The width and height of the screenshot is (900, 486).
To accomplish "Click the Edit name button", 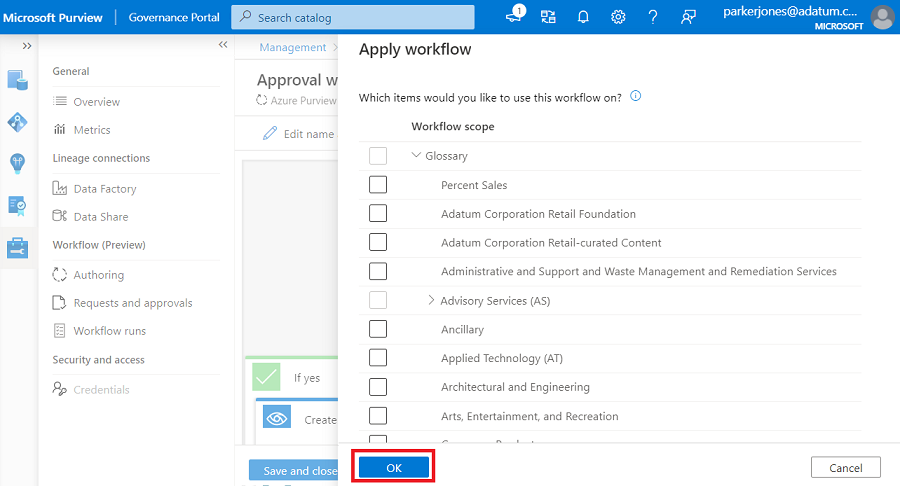I will click(298, 134).
